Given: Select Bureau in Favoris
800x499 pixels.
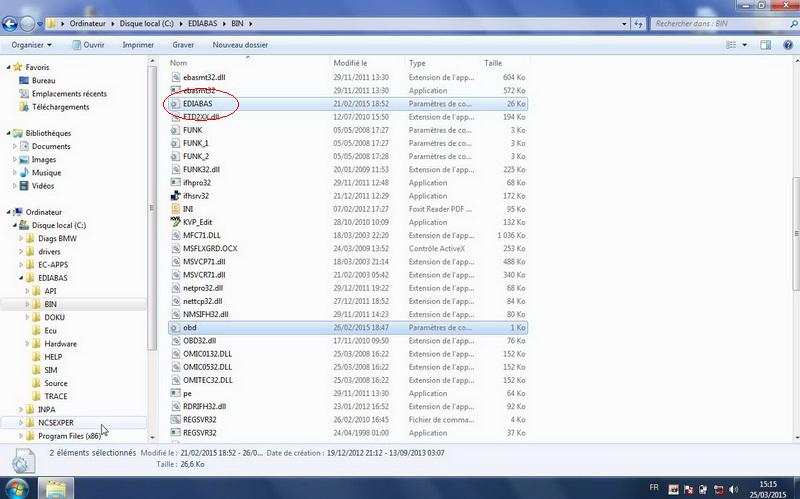Looking at the screenshot, I should point(43,81).
